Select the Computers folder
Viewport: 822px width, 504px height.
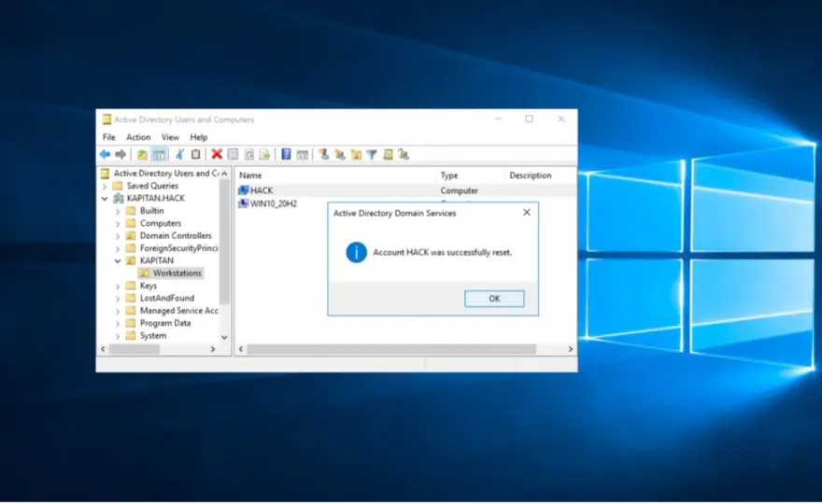(x=160, y=223)
